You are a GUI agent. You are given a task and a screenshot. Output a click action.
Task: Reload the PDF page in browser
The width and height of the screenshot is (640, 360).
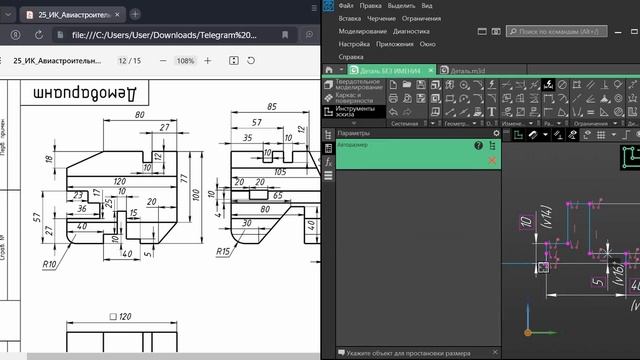pos(39,35)
